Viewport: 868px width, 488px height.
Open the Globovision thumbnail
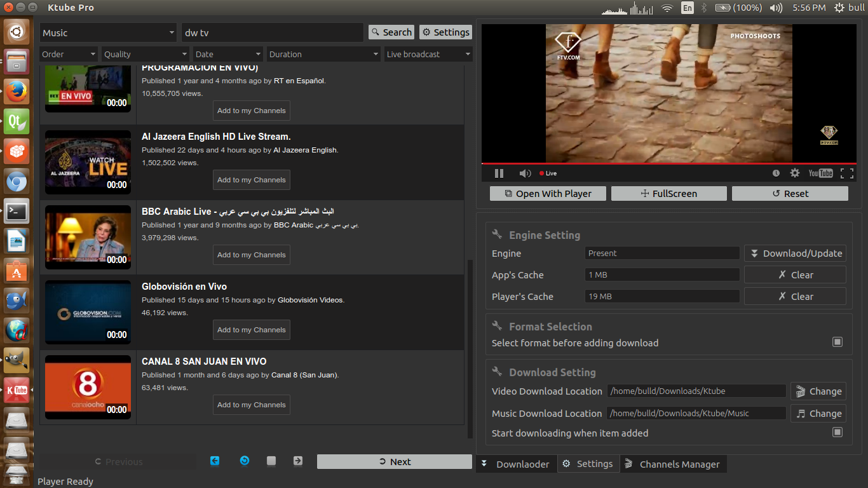coord(88,312)
